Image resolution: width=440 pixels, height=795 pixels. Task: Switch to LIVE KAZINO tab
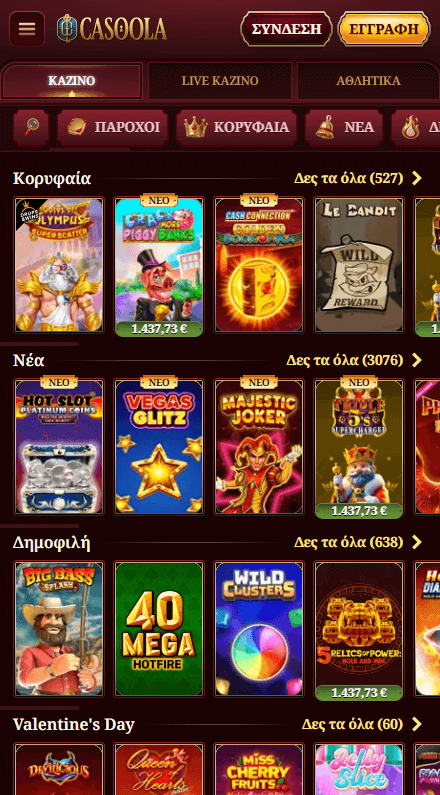(x=220, y=81)
